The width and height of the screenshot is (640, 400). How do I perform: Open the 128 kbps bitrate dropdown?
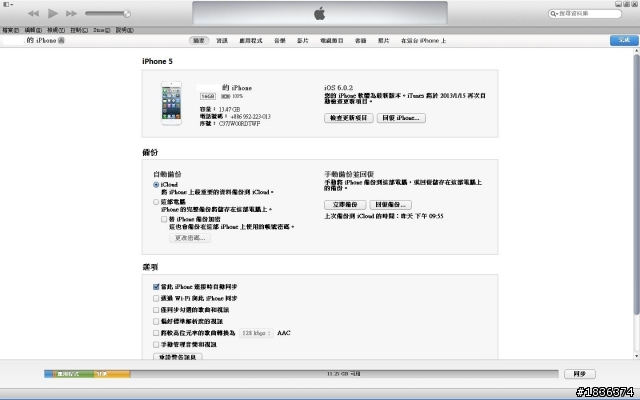click(x=256, y=333)
